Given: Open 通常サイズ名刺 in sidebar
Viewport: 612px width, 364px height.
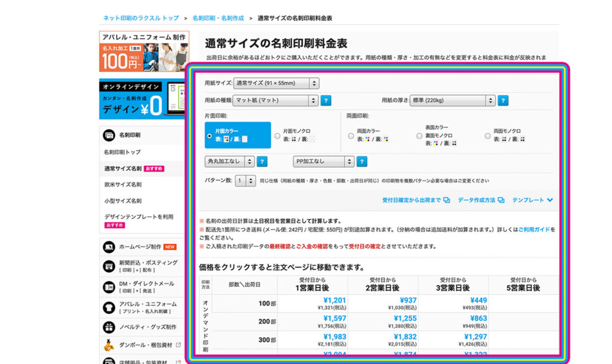Looking at the screenshot, I should 123,169.
